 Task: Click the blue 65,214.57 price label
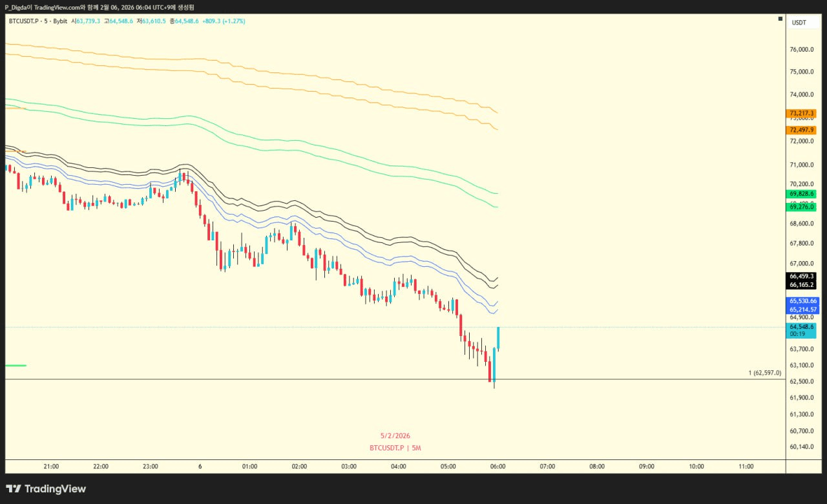point(803,310)
